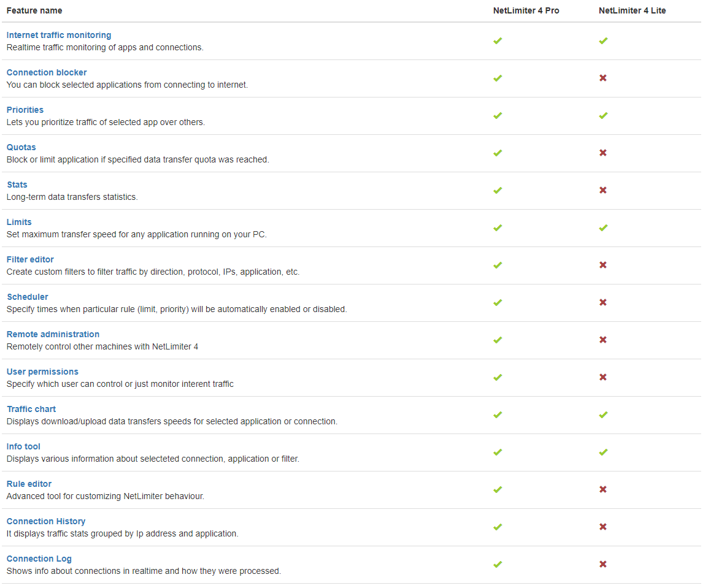This screenshot has height=588, width=711.
Task: Click Pro checkmark for Remote administration
Action: 498,340
